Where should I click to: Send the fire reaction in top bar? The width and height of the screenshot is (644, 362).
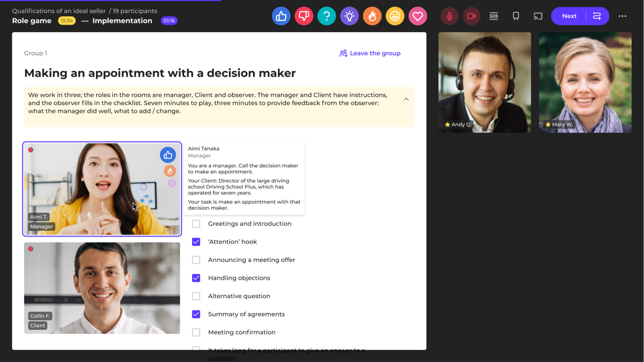372,16
